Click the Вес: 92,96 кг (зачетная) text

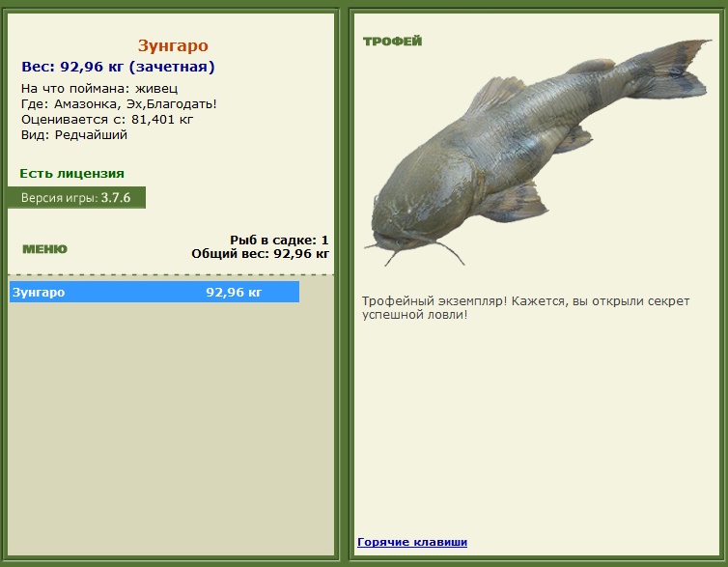click(118, 67)
